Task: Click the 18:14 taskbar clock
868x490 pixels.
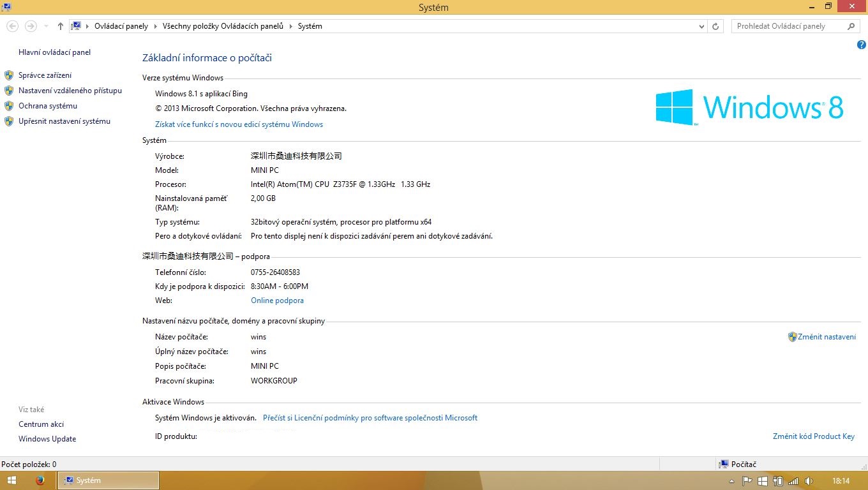Action: coord(841,481)
